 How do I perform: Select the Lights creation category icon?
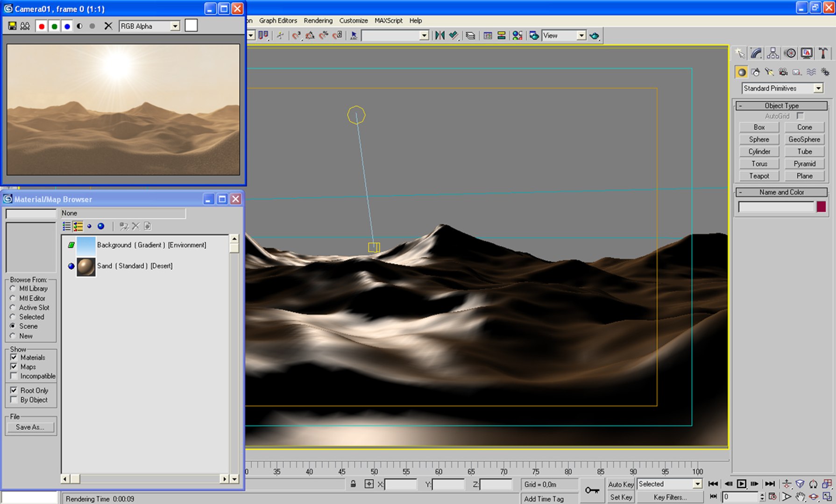(x=769, y=72)
